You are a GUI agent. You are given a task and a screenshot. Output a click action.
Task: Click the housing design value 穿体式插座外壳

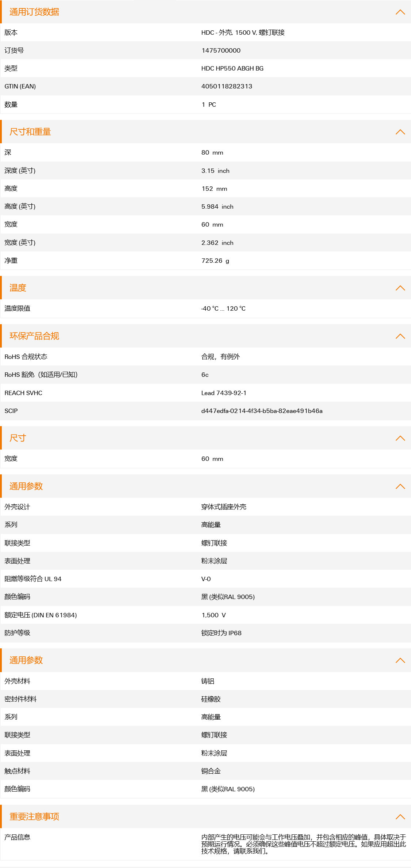224,507
